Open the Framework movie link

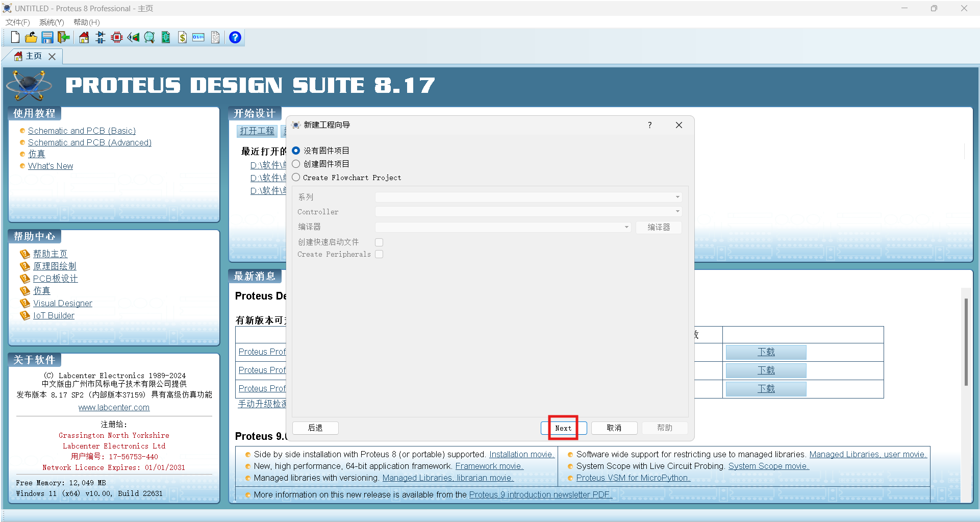pyautogui.click(x=489, y=466)
